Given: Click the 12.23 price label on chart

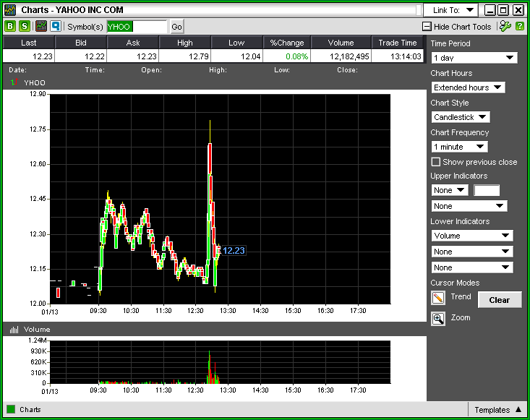Looking at the screenshot, I should coord(234,250).
